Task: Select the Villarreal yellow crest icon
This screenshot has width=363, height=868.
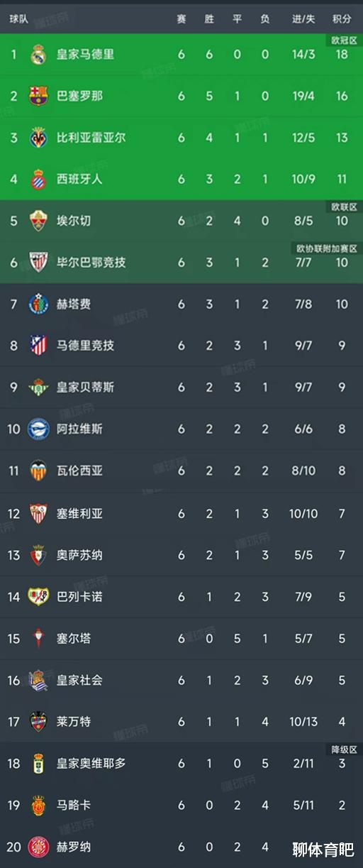Action: (38, 137)
